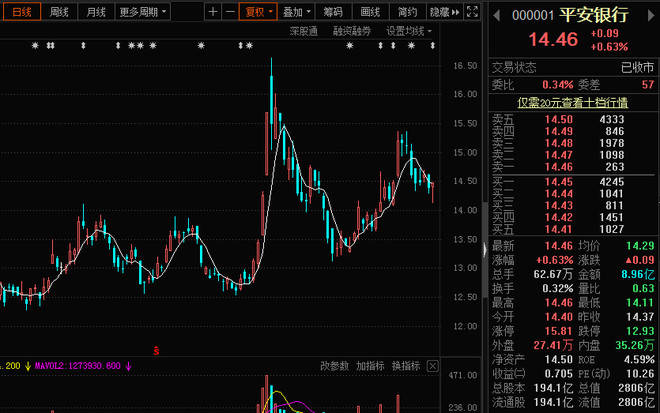
Task: Select the 买五 price 14.41
Action: tap(559, 229)
